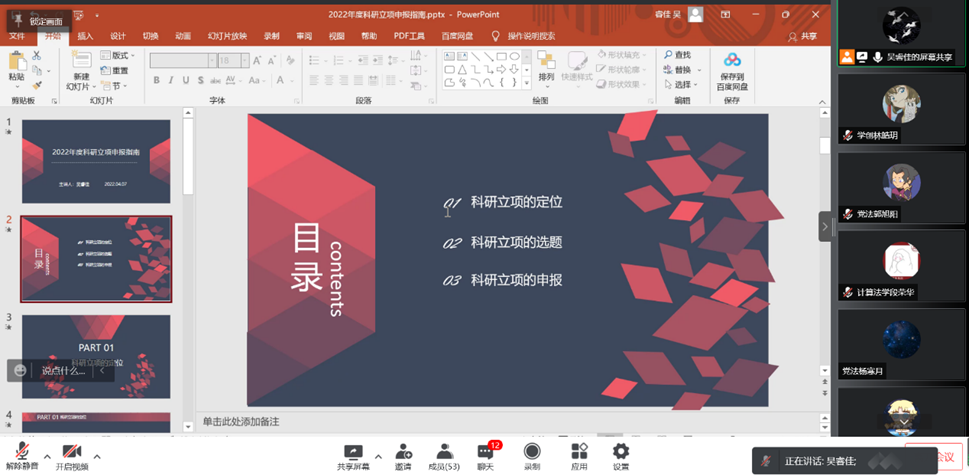Open the Share Screen option
This screenshot has height=475, width=969.
352,456
